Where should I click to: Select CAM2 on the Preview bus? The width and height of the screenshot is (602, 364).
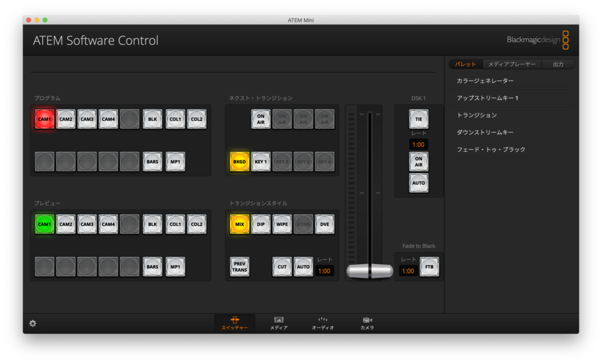(x=66, y=224)
